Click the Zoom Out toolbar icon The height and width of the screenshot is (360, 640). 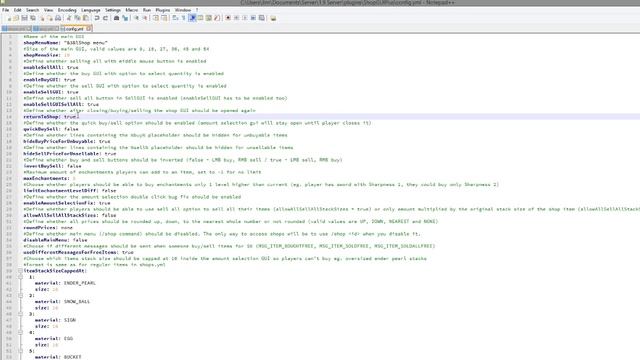145,18
